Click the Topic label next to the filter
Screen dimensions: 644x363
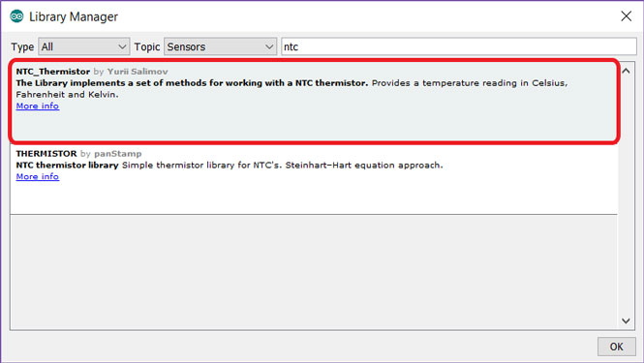click(x=146, y=47)
